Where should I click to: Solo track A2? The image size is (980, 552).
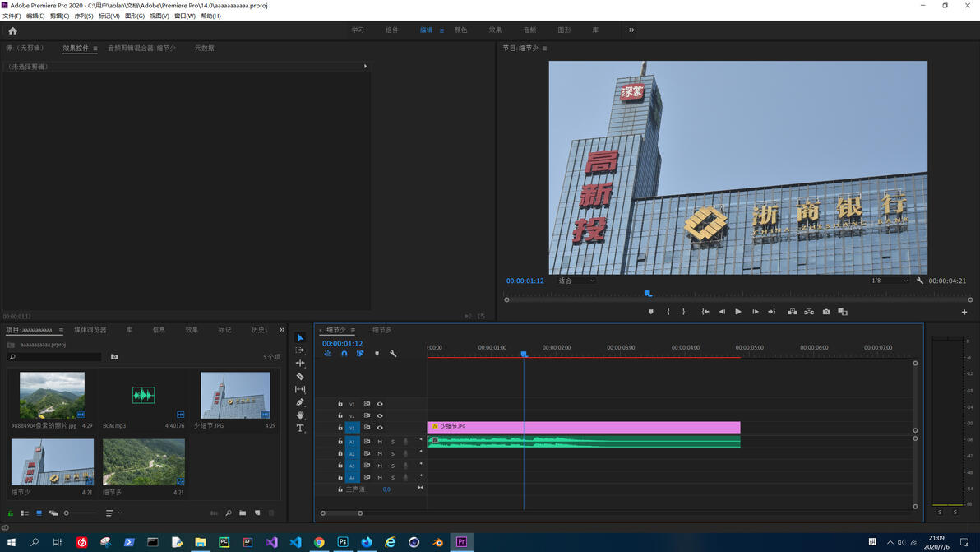[x=392, y=454]
